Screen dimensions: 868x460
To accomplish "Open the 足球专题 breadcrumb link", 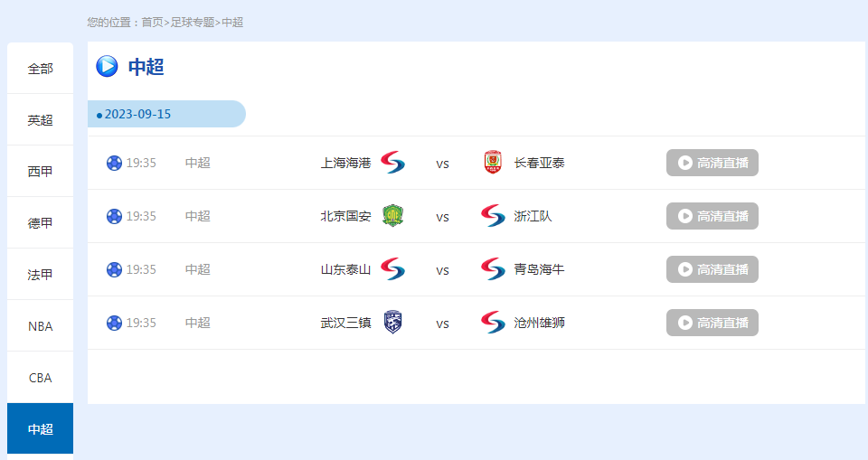I will [x=193, y=22].
